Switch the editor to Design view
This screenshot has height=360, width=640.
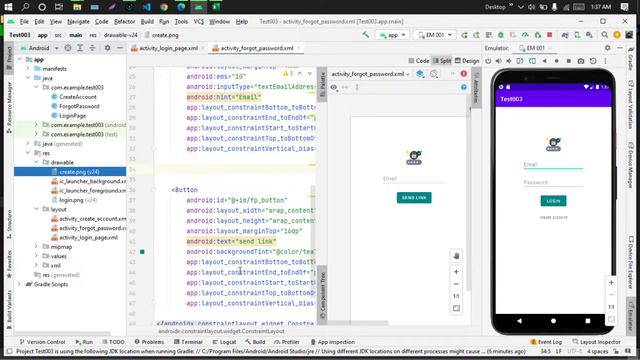coord(467,61)
